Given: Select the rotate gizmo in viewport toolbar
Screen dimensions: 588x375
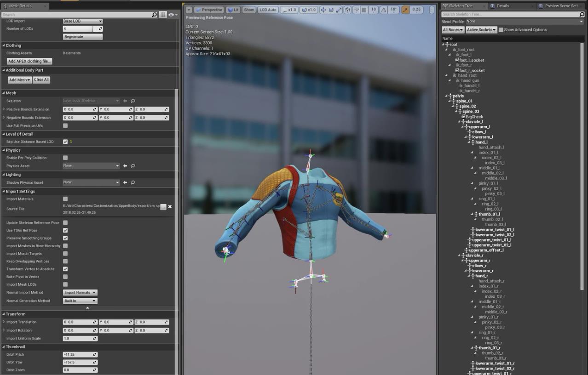Looking at the screenshot, I should pos(331,9).
